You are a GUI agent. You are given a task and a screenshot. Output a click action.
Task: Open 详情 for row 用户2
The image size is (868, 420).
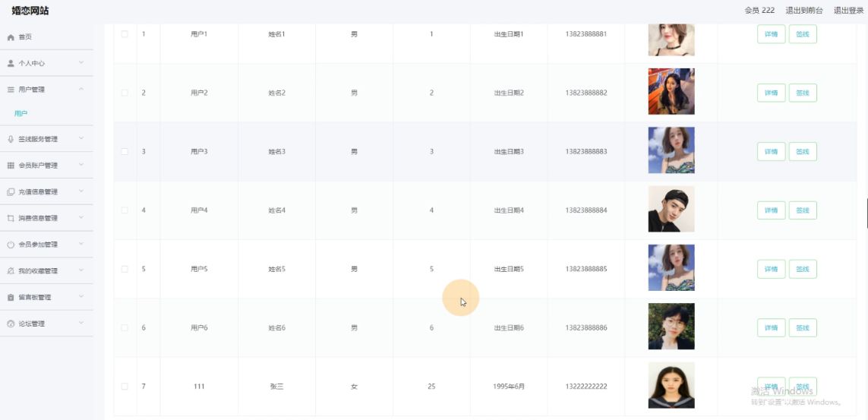pyautogui.click(x=771, y=93)
